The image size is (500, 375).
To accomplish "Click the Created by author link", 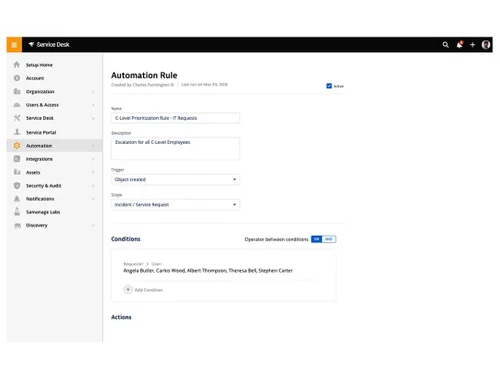I will tap(142, 85).
